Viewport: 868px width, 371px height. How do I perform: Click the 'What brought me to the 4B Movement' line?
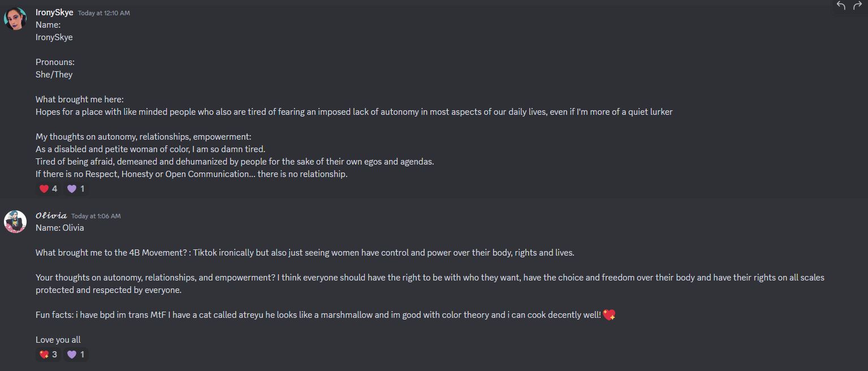click(x=305, y=253)
